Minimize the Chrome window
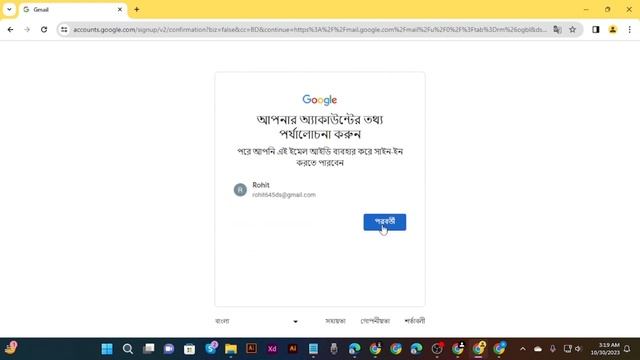Viewport: 640px width, 360px height. [586, 9]
